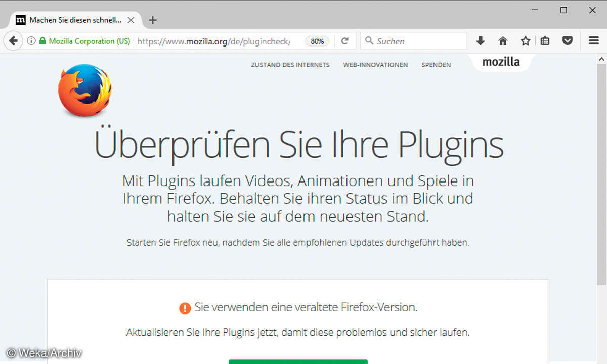The width and height of the screenshot is (607, 364).
Task: Maximize the Firefox window
Action: click(x=564, y=10)
